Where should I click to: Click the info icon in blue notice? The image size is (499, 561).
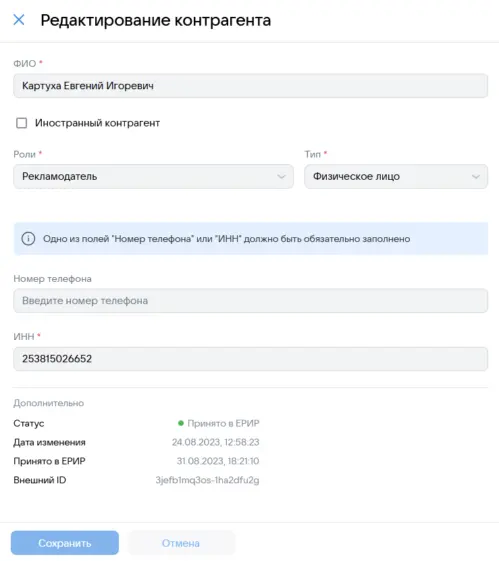point(28,239)
